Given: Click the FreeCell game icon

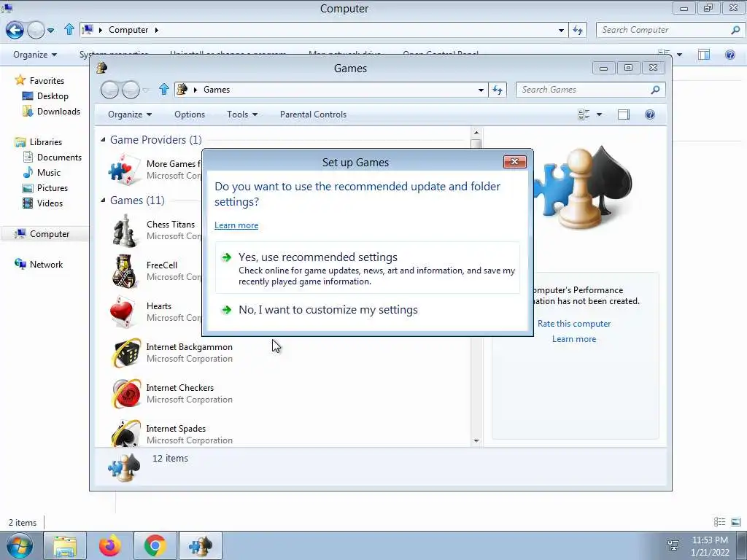Looking at the screenshot, I should click(125, 271).
